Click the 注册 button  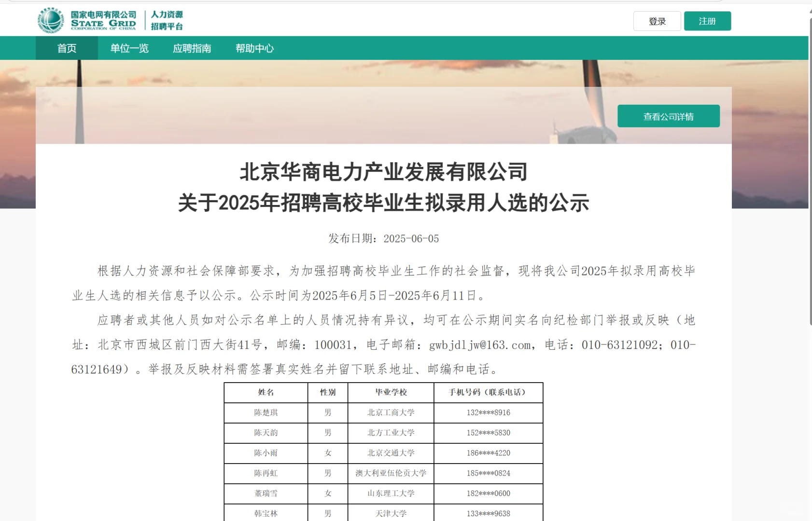click(x=707, y=21)
